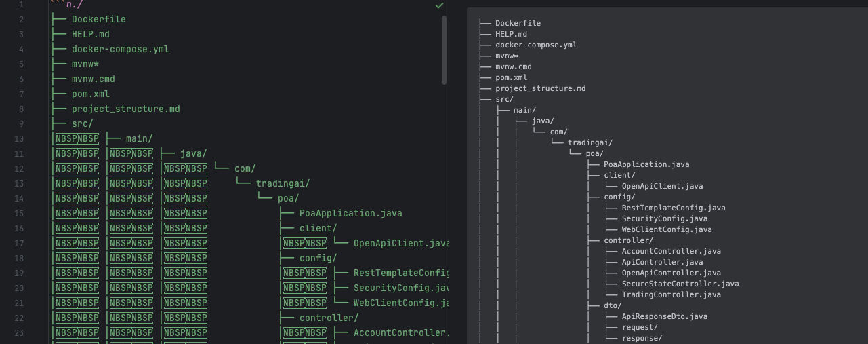Click OpenApiClient.java on editor line 17
This screenshot has height=344, width=868.
pyautogui.click(x=401, y=243)
